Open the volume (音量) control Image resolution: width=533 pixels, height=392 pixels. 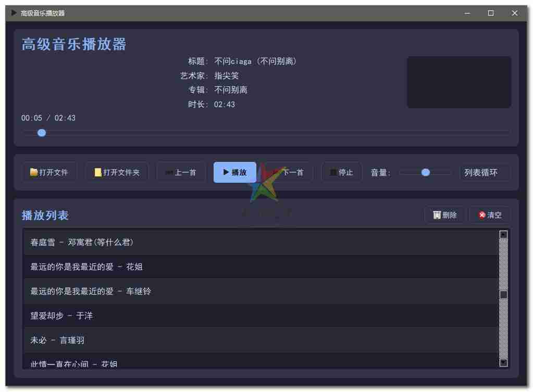pyautogui.click(x=425, y=172)
